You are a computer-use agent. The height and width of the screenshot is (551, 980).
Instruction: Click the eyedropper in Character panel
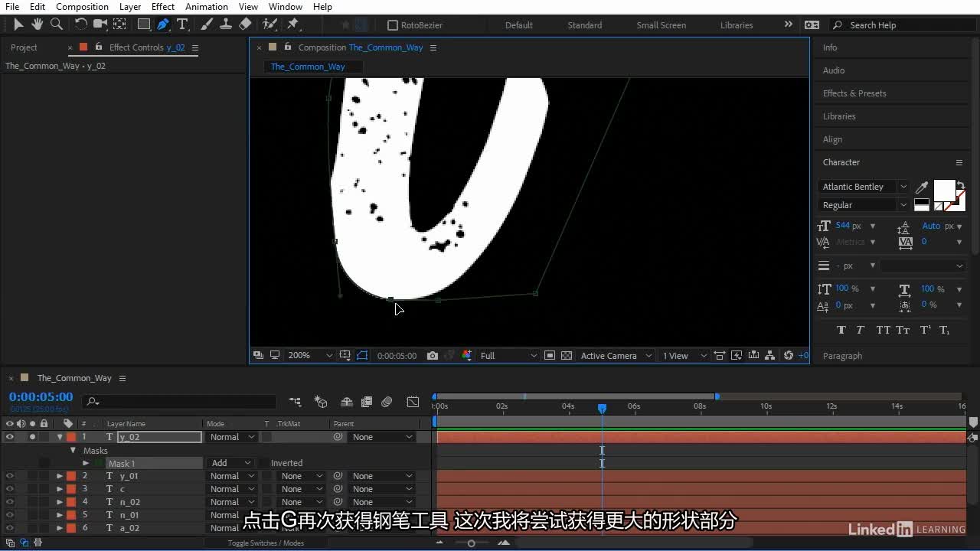coord(922,187)
